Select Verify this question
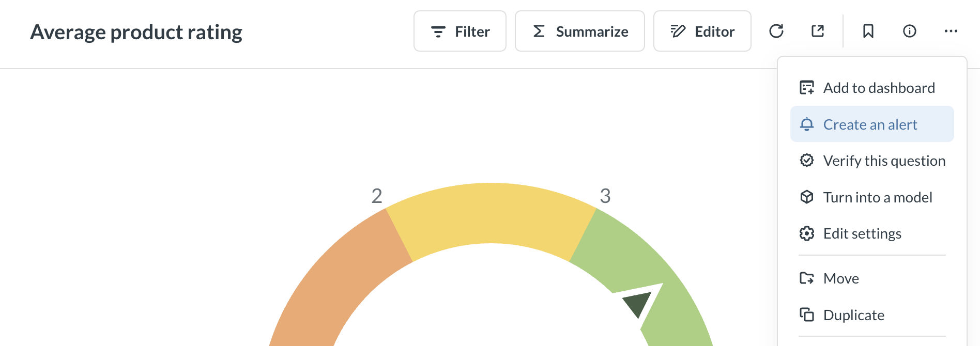The image size is (980, 346). pyautogui.click(x=884, y=161)
